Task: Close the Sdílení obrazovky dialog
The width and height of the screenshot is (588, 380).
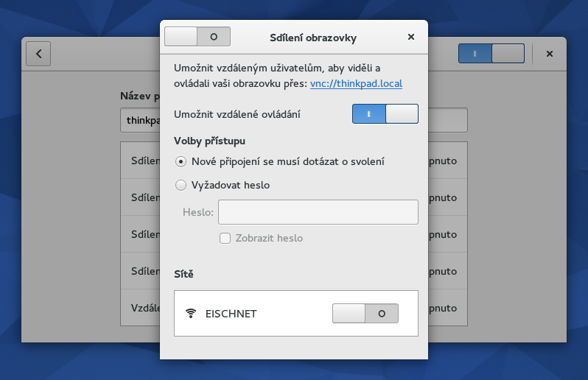Action: coord(410,37)
